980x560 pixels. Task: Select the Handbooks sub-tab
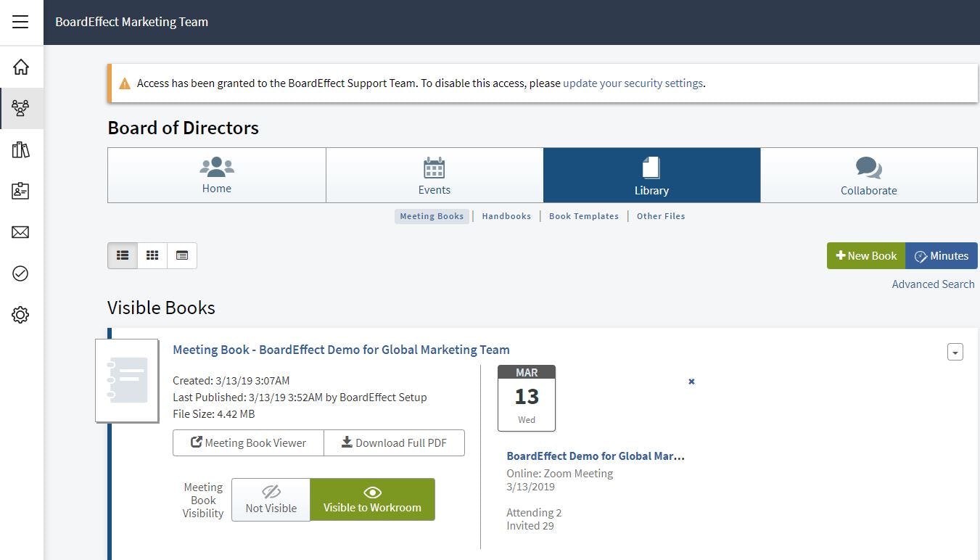pyautogui.click(x=506, y=215)
